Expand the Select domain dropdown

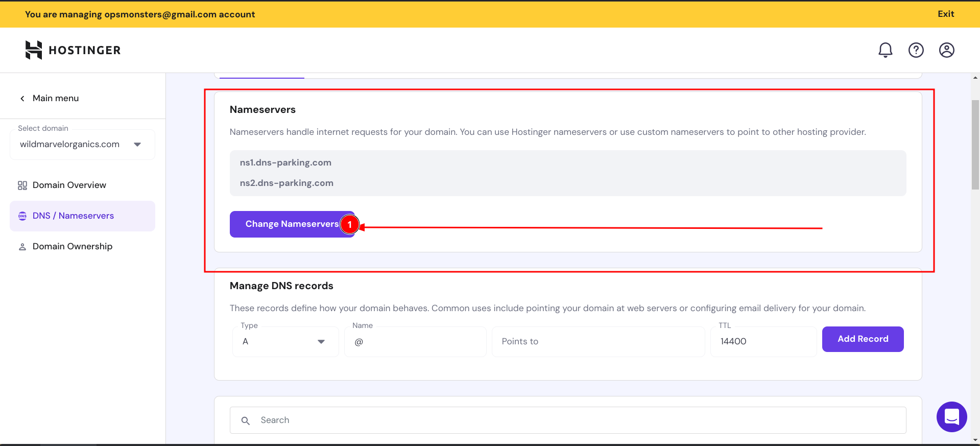tap(137, 145)
